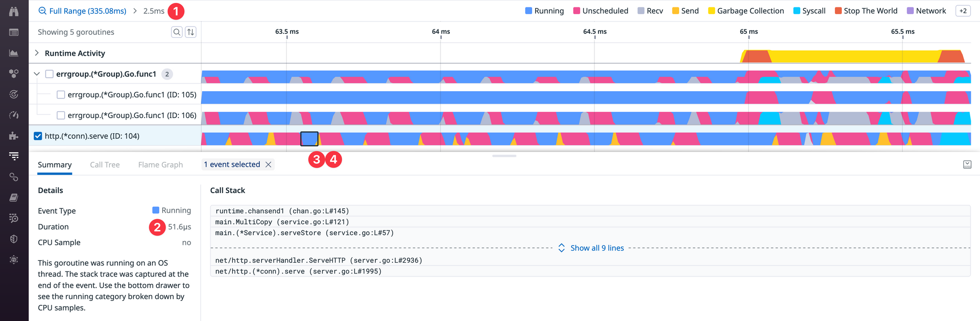The image size is (980, 321).
Task: Select main.MultiCopy (service.go:L#121) stack line
Action: 590,222
